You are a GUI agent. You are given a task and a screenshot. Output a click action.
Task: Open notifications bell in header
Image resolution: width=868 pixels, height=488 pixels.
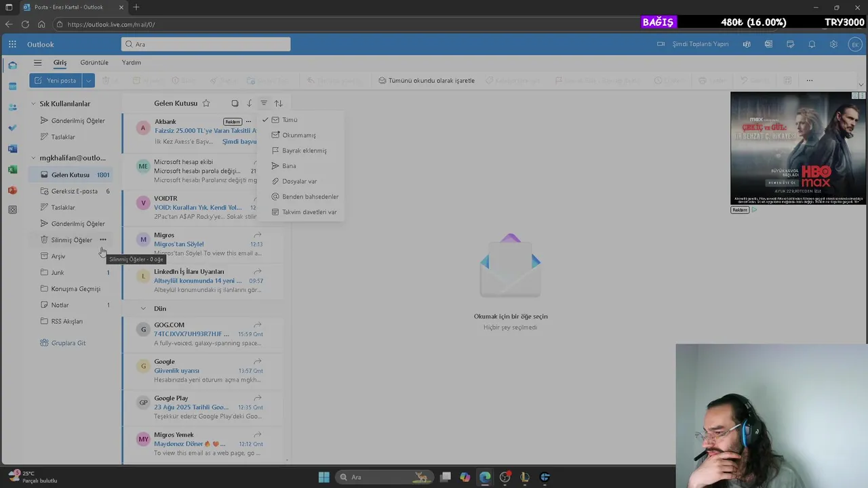pos(812,44)
